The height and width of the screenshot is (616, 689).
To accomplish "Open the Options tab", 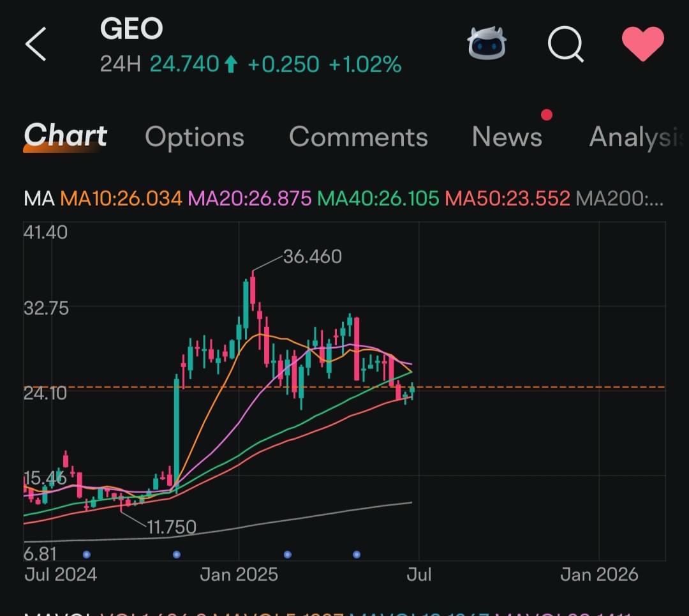I will pos(195,137).
